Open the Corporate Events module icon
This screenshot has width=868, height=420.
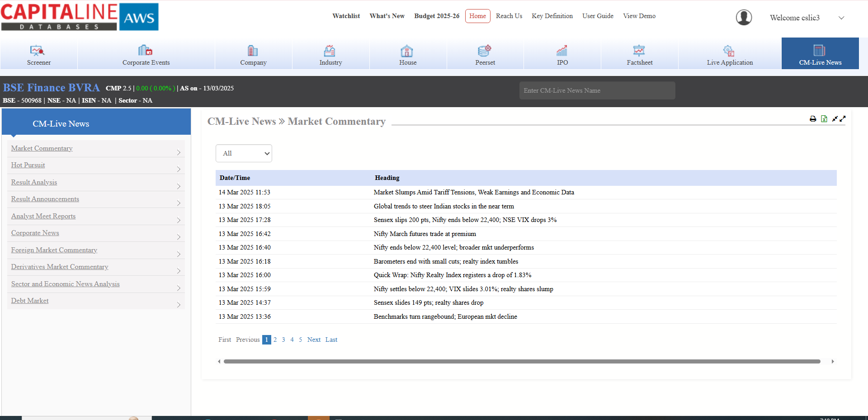pyautogui.click(x=145, y=50)
